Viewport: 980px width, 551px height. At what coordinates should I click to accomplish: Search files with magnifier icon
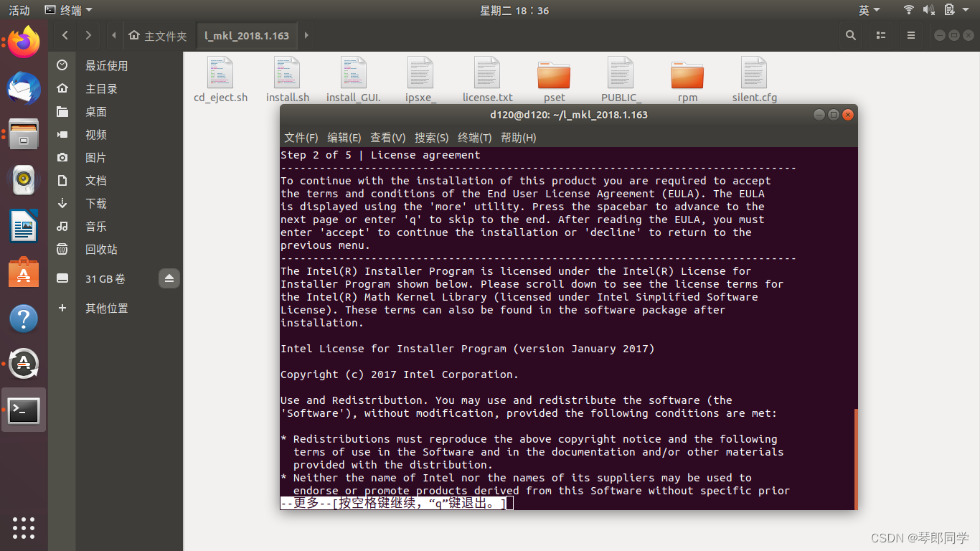click(851, 35)
